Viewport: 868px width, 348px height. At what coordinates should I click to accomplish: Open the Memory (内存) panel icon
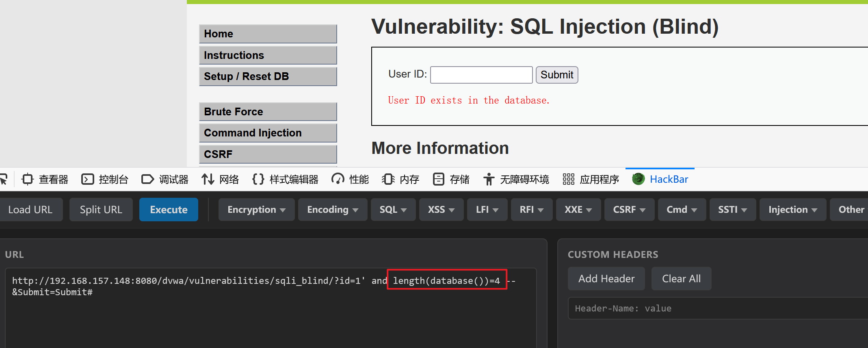388,179
